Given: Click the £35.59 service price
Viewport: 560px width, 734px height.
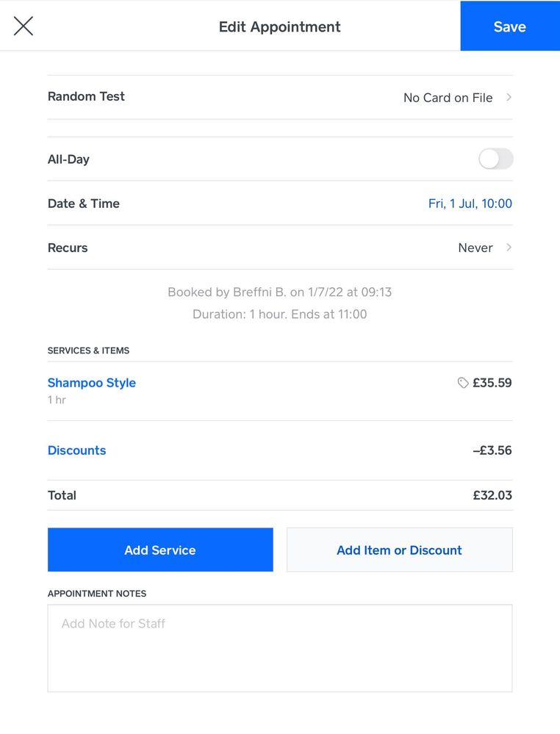Looking at the screenshot, I should coord(492,383).
